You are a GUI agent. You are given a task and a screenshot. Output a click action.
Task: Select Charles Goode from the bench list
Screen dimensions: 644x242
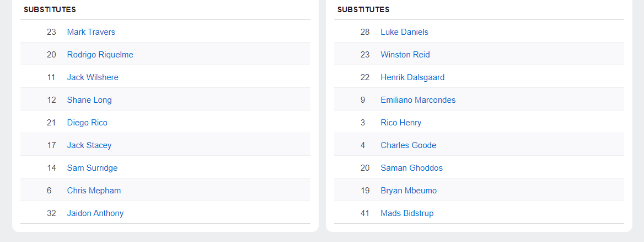click(x=408, y=145)
